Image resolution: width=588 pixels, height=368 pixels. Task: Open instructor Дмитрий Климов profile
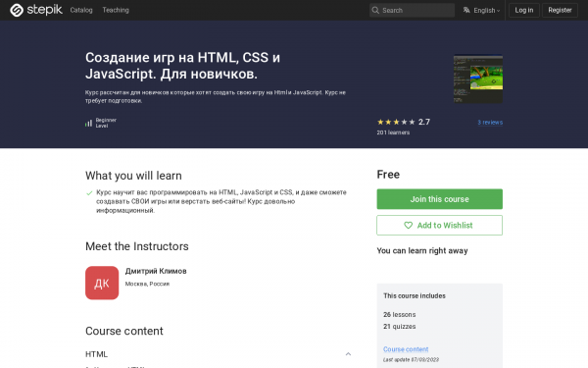coord(156,271)
